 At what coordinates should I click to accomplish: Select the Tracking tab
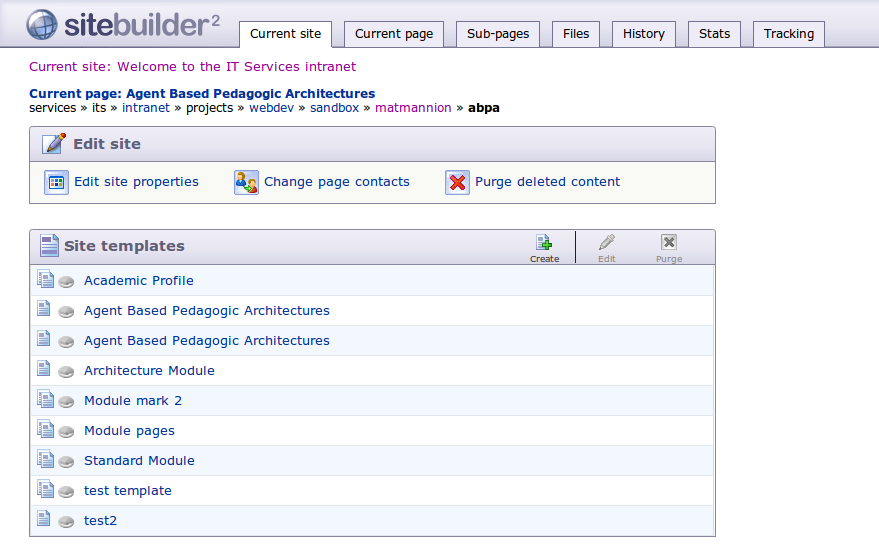point(788,34)
